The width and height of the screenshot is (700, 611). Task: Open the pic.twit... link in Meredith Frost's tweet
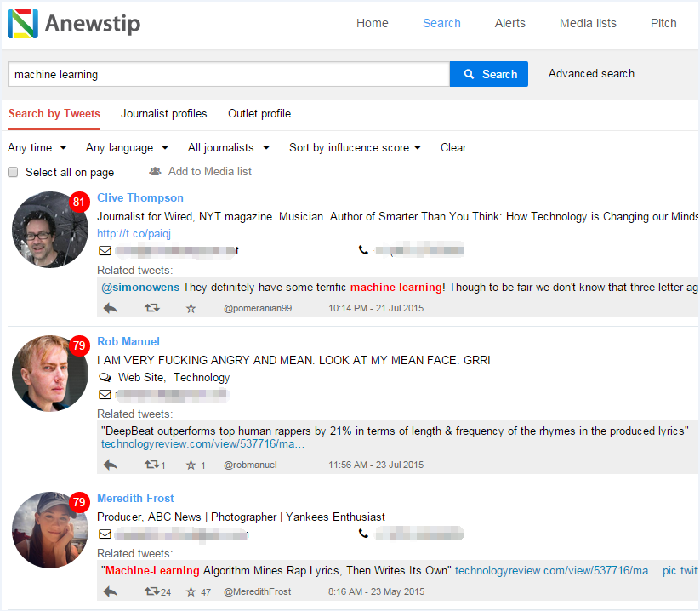pos(680,571)
